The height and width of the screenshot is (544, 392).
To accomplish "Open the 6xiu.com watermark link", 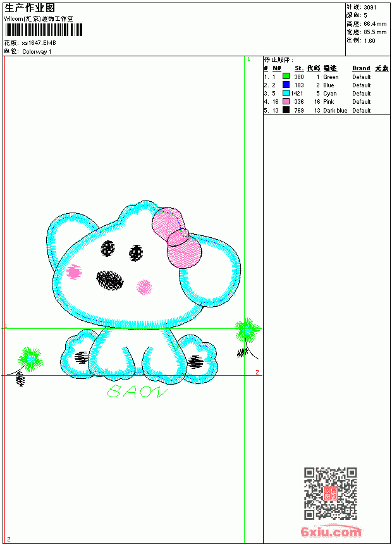I will 331,531.
